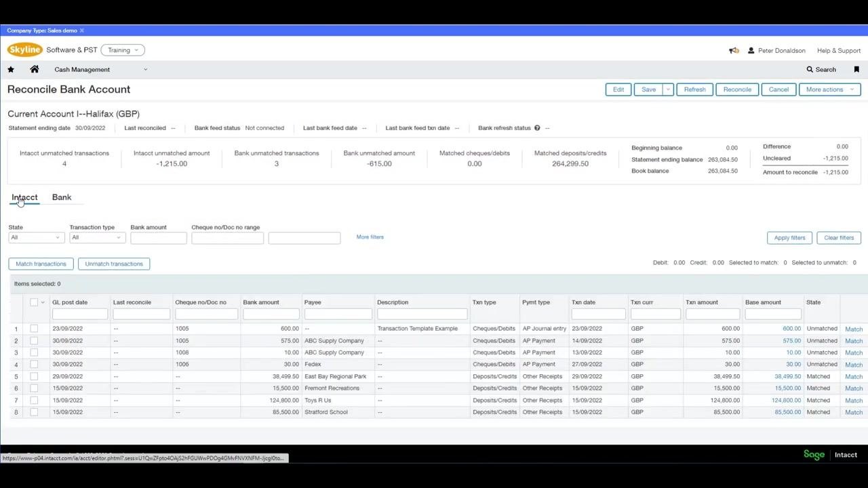Screen dimensions: 868x488
Task: Click the Match link for Fremont Recreations row
Action: tap(854, 389)
